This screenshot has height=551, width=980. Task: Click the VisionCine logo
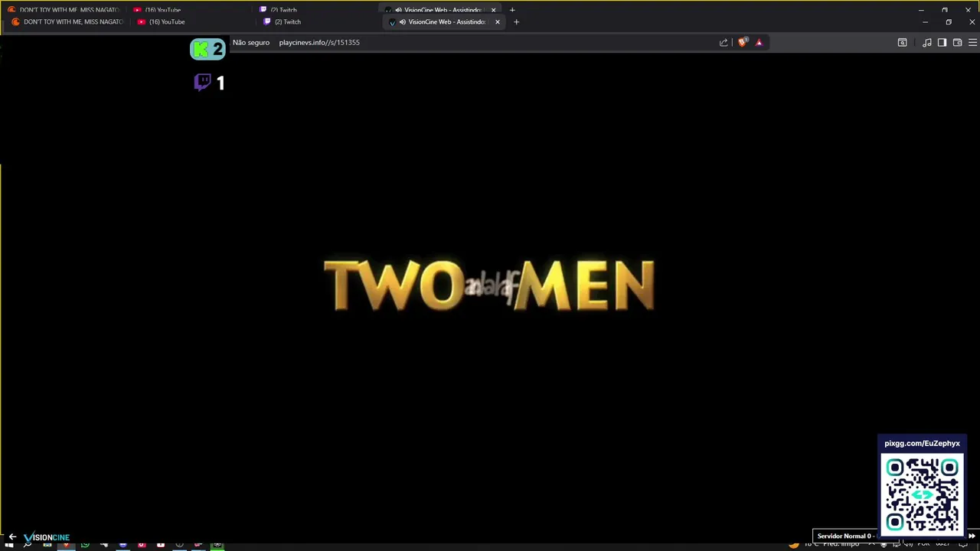(x=47, y=537)
